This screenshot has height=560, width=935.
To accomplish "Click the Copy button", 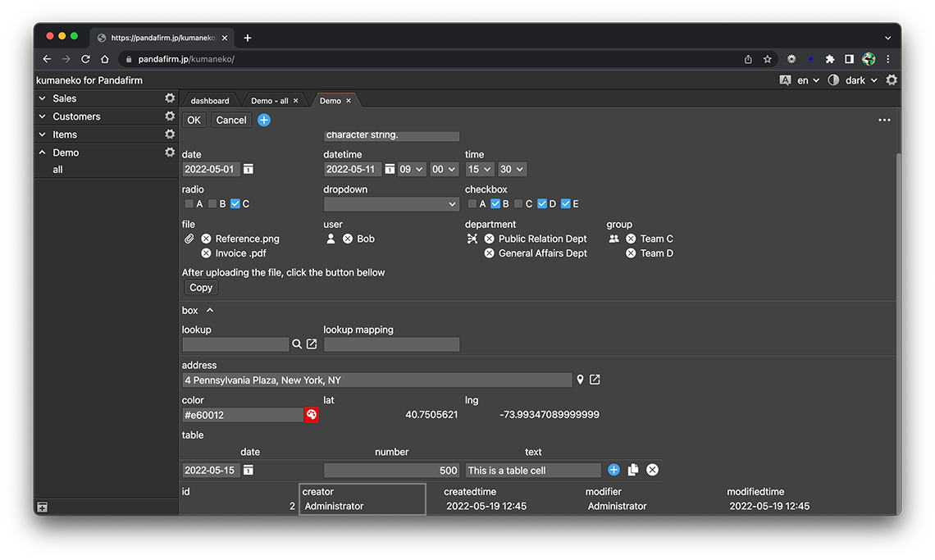I will click(x=201, y=288).
